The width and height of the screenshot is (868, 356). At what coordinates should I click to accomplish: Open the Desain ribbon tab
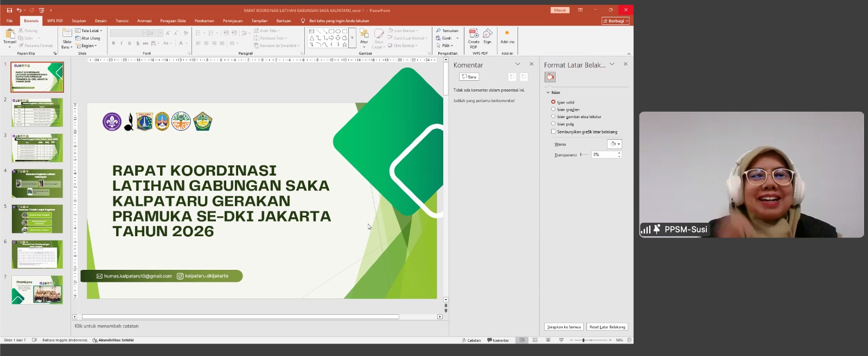click(100, 21)
